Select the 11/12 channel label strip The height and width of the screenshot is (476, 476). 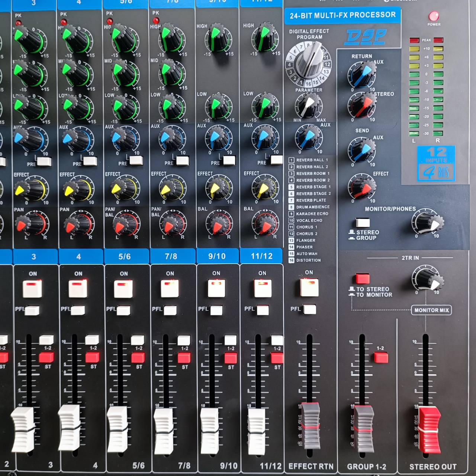(x=263, y=256)
